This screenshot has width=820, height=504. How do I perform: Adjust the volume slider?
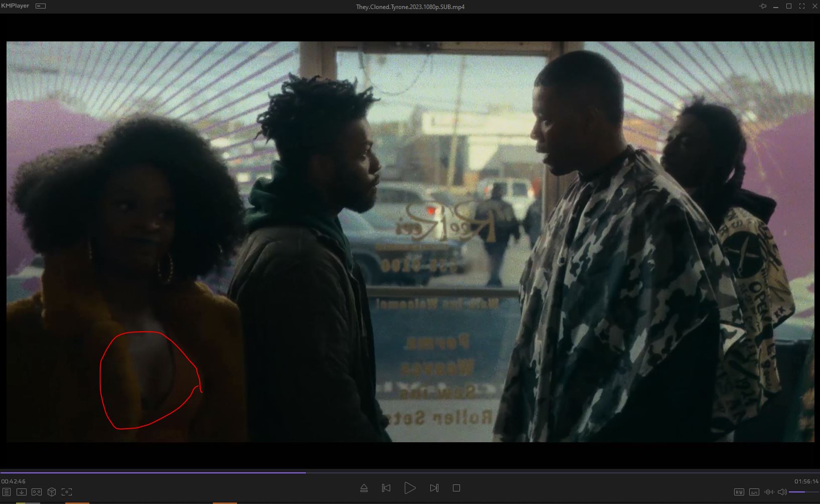click(803, 492)
